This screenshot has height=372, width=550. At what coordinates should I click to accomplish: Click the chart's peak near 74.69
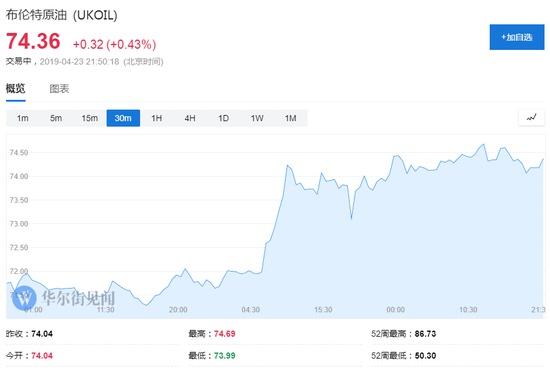[x=484, y=144]
